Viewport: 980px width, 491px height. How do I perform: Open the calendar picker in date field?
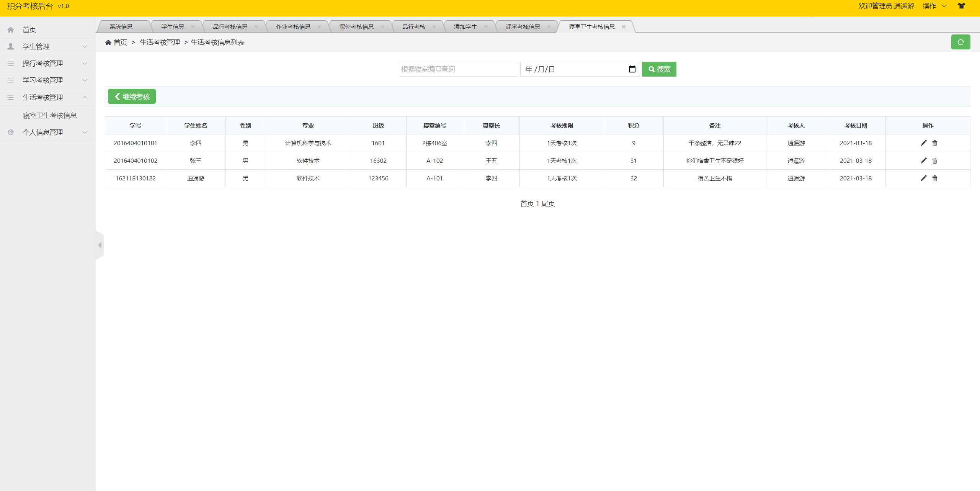[x=632, y=69]
